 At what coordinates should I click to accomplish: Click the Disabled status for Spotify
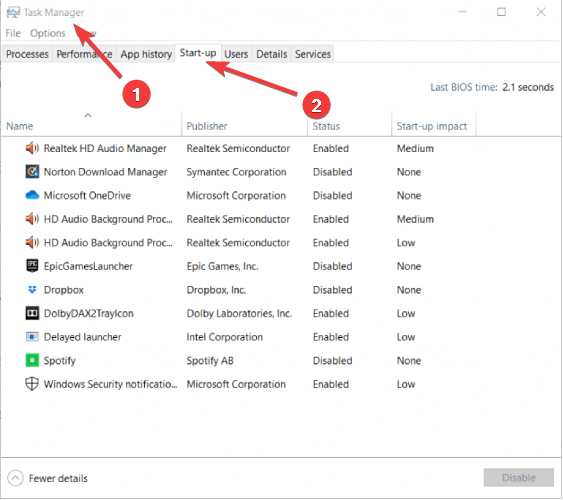332,360
